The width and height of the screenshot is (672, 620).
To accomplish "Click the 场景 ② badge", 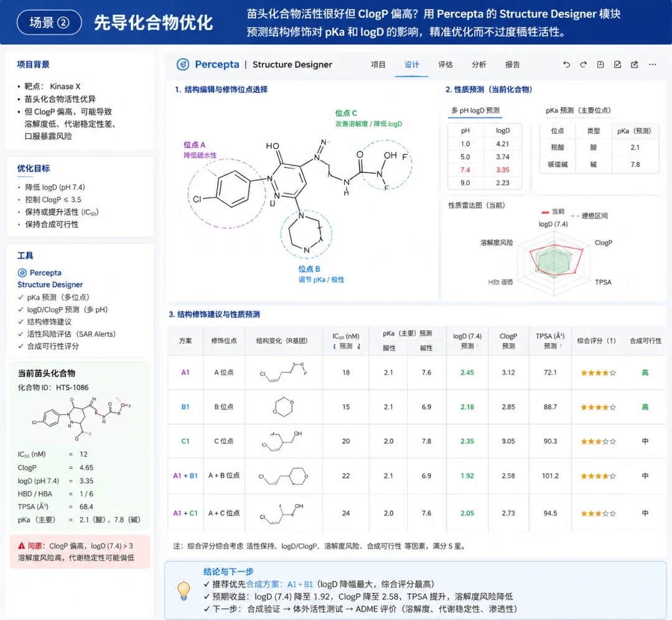I will (x=49, y=22).
